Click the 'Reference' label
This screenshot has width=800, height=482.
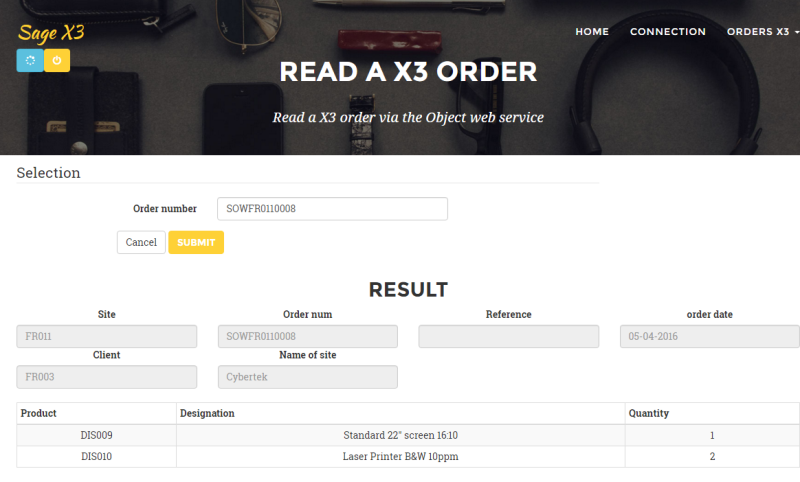tap(509, 314)
